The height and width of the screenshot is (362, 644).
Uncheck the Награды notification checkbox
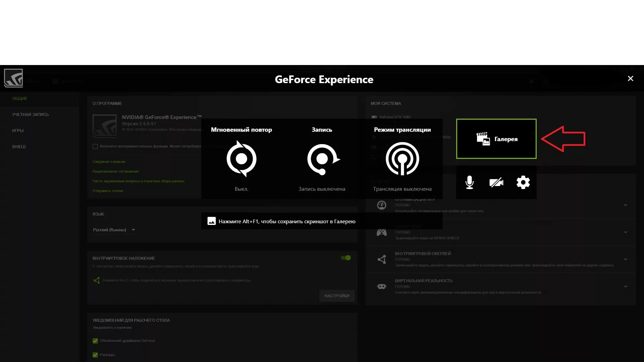95,355
